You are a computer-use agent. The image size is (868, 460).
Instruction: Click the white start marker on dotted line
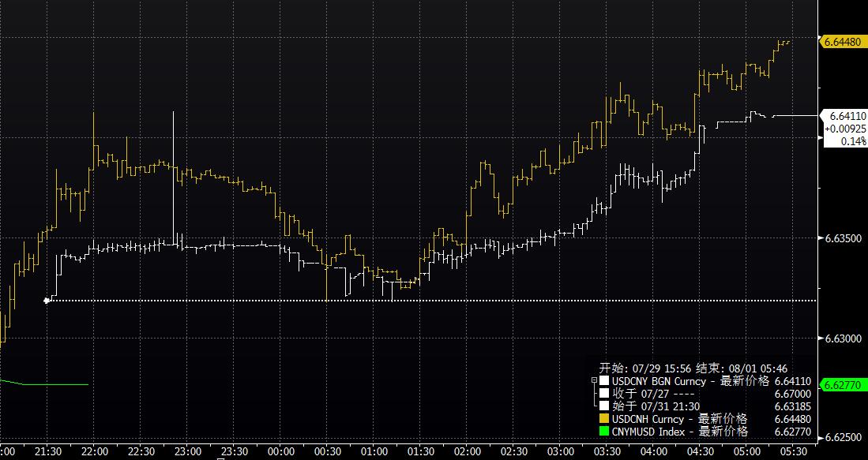(47, 300)
